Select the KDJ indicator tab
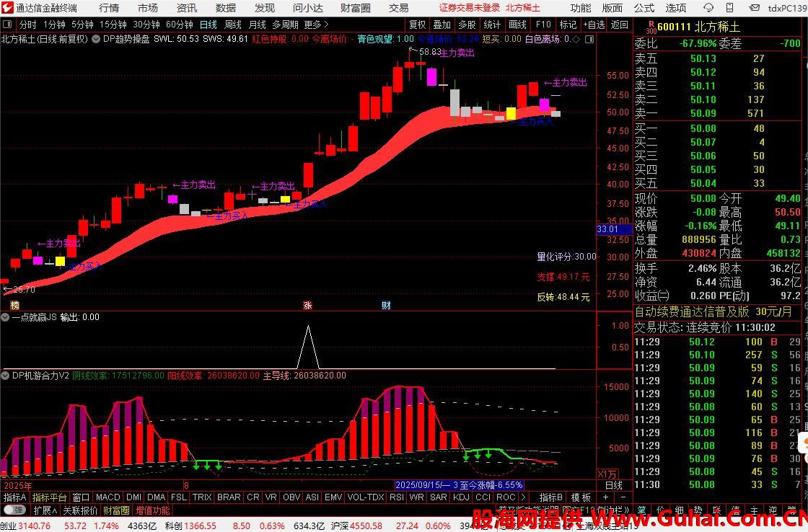The height and width of the screenshot is (532, 808). (x=461, y=497)
